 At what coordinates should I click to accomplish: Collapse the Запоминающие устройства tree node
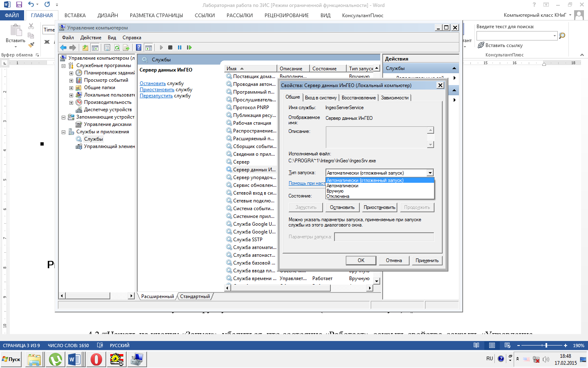(x=64, y=117)
